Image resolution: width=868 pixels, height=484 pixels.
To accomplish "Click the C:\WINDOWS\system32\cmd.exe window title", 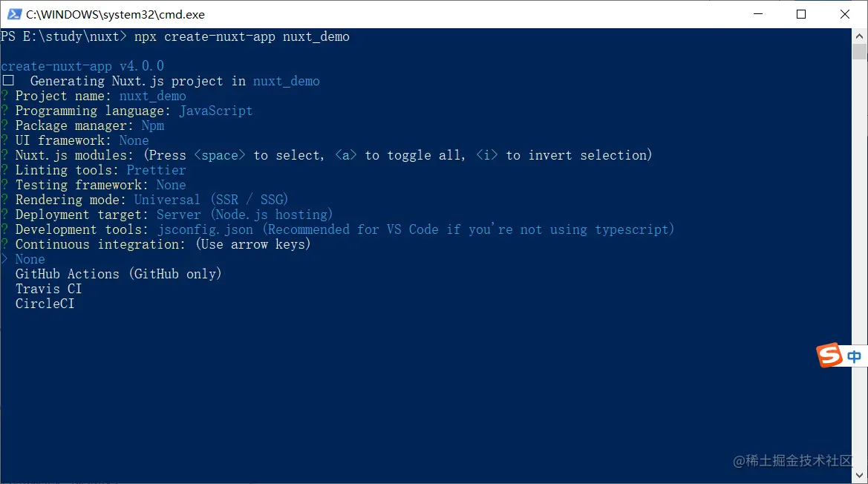I will (x=115, y=15).
